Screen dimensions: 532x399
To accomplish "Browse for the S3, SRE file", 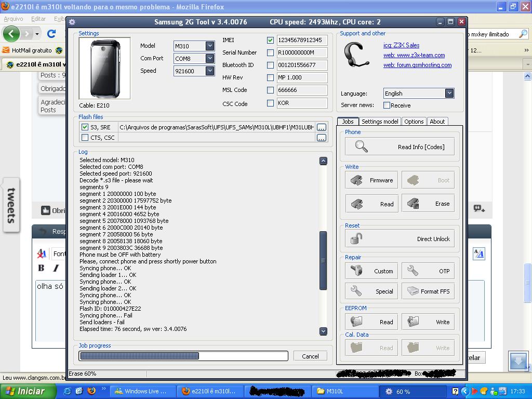I will point(321,127).
